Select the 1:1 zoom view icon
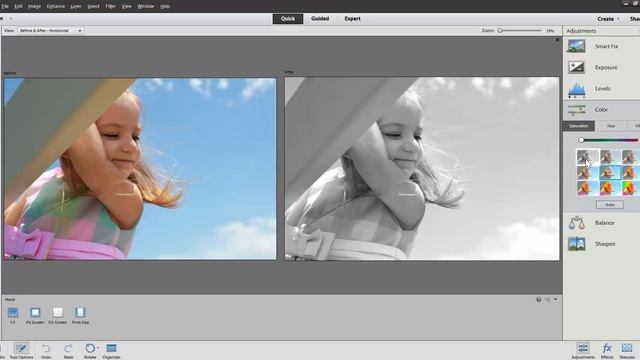The image size is (640, 360). [x=13, y=313]
